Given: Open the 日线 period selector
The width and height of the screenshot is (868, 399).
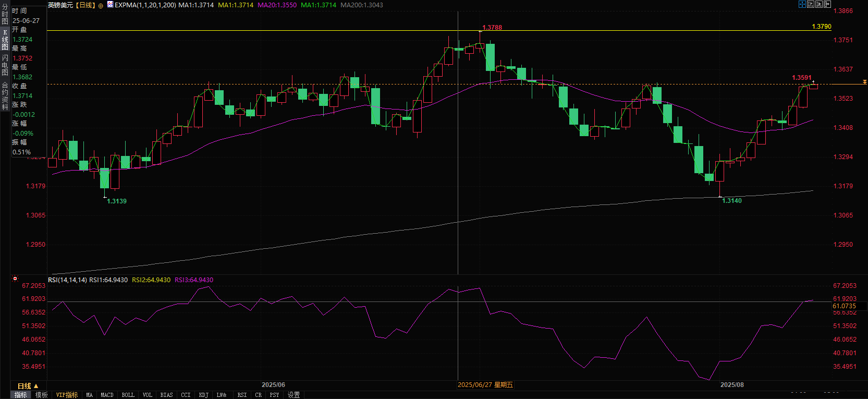Looking at the screenshot, I should pyautogui.click(x=28, y=386).
